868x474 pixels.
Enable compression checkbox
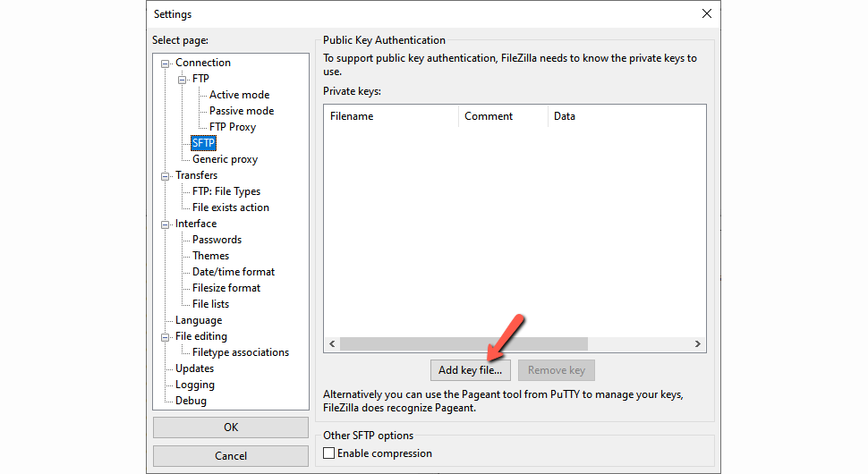click(x=328, y=453)
